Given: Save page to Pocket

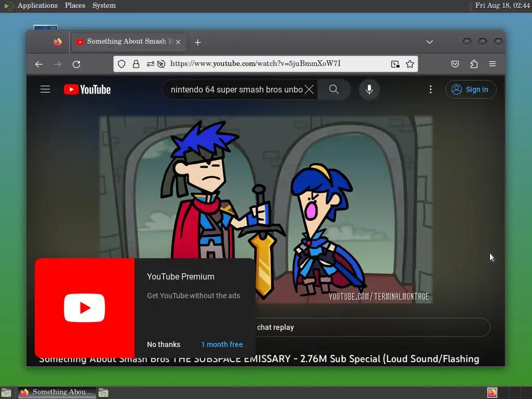Looking at the screenshot, I should coord(455,64).
